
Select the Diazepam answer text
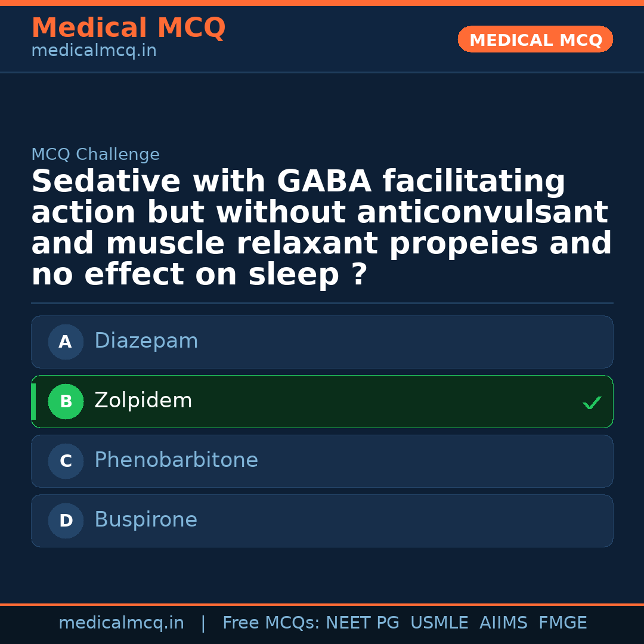pyautogui.click(x=146, y=341)
